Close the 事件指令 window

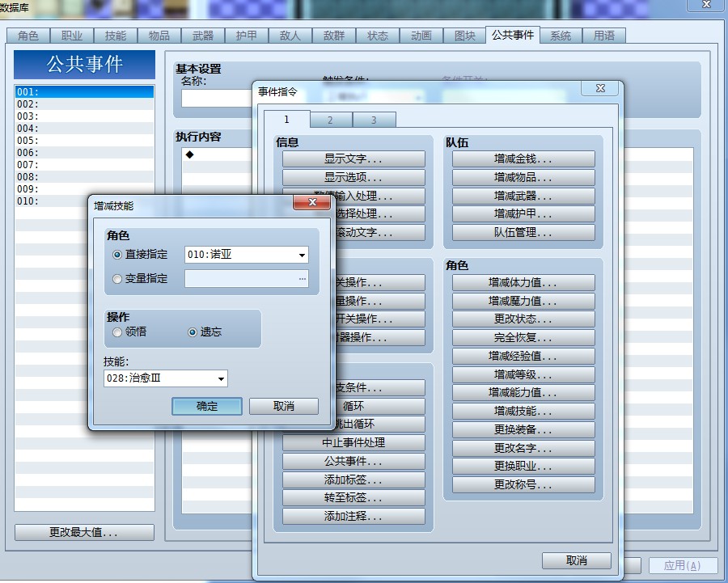point(600,88)
